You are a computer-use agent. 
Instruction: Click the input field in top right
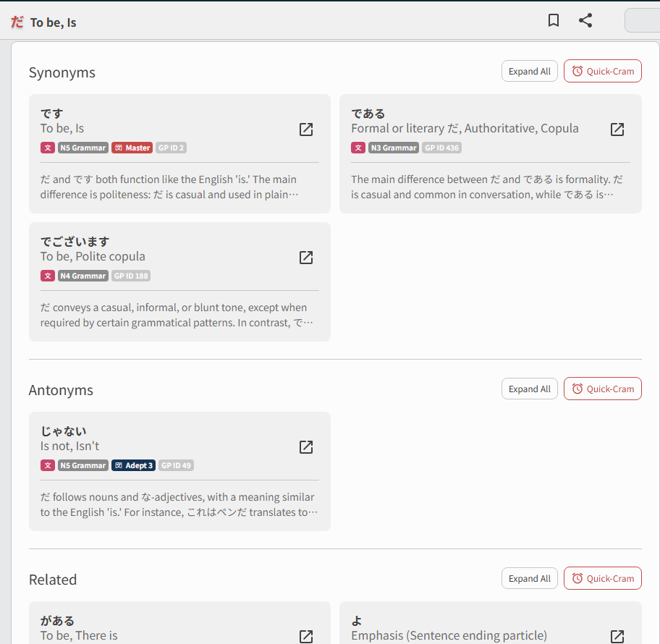click(x=641, y=21)
